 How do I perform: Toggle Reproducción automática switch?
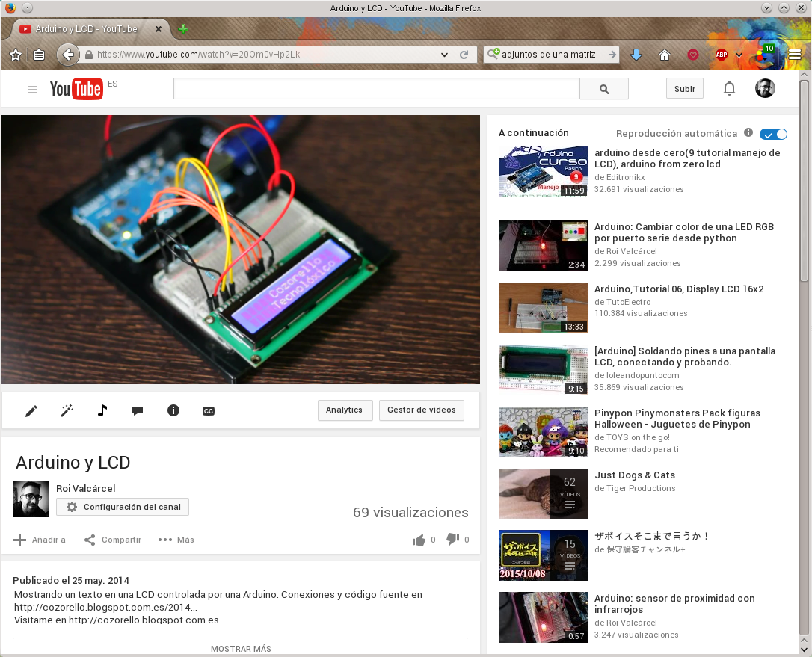point(773,134)
